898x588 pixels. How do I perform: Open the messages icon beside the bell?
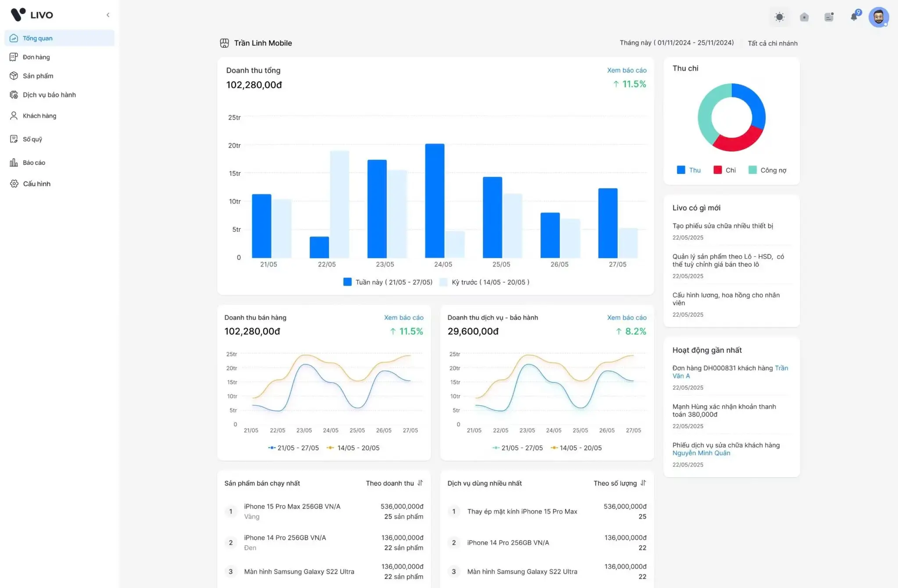[829, 17]
